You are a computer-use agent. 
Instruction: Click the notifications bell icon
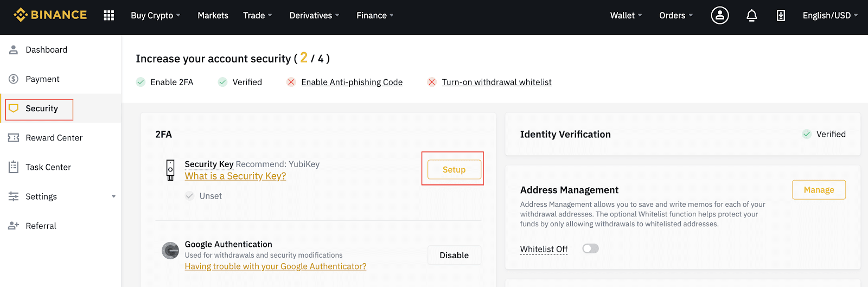point(751,15)
